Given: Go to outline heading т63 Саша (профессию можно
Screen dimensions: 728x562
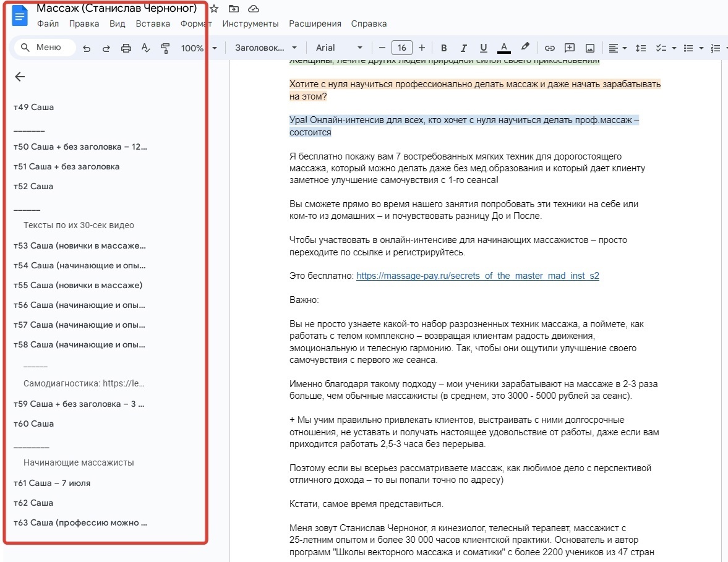Looking at the screenshot, I should coord(80,522).
